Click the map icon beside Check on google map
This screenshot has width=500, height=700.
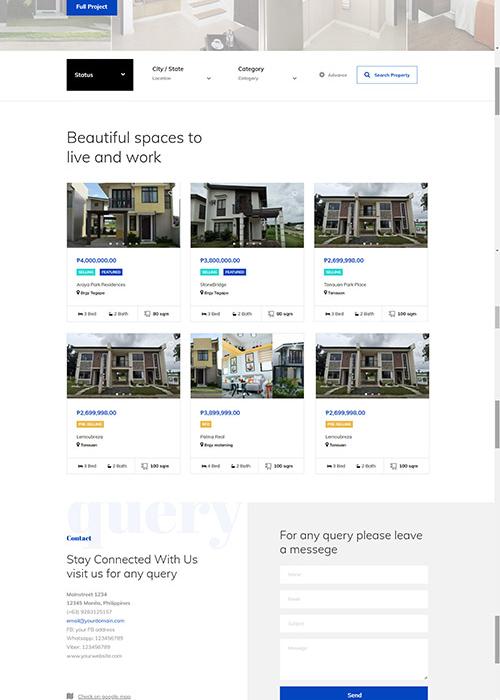coord(70,696)
